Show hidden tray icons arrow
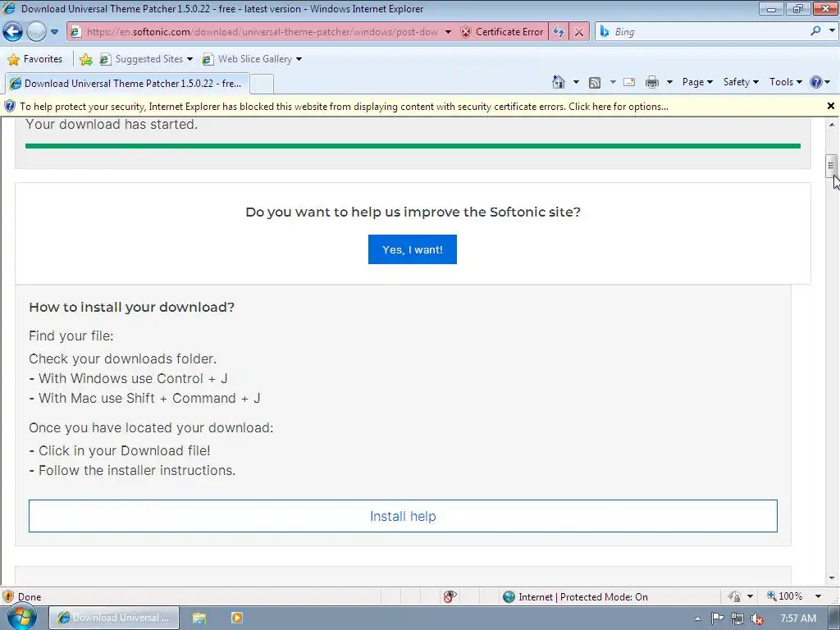 coord(697,619)
